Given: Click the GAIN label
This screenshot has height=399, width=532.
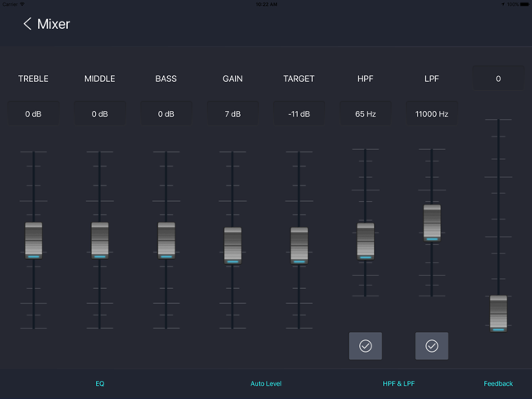Looking at the screenshot, I should click(x=232, y=79).
